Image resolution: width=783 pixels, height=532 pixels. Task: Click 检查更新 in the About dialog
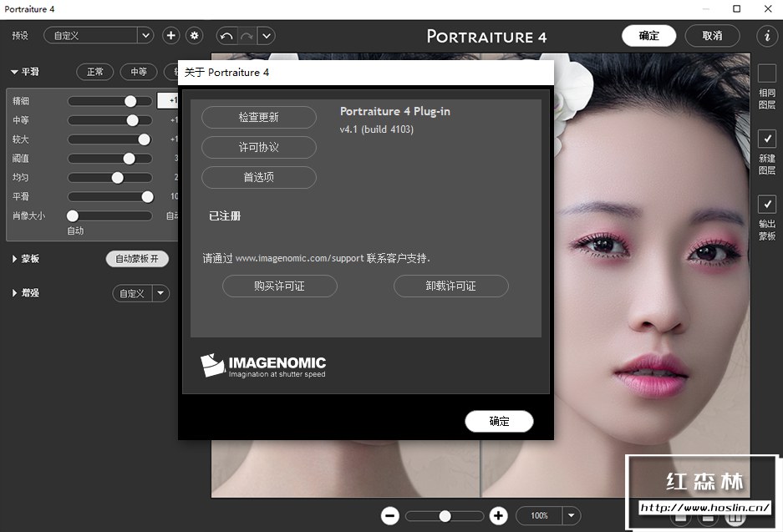coord(259,117)
